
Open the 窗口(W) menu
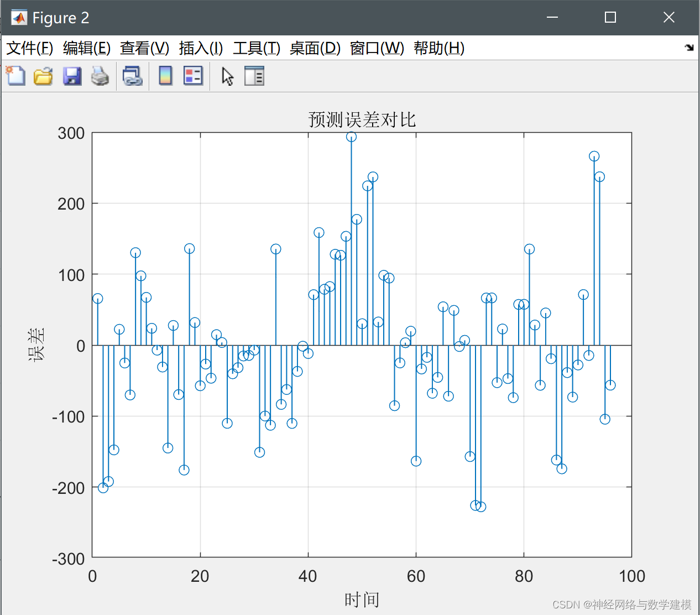[377, 48]
